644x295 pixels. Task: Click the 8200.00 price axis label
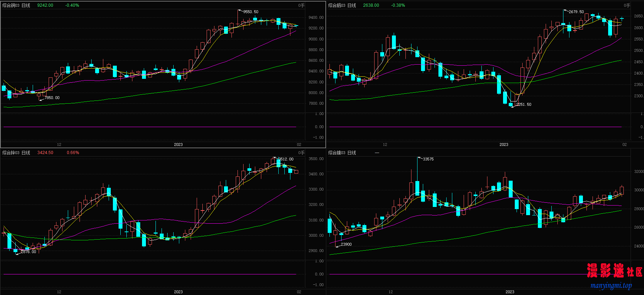tap(316, 82)
